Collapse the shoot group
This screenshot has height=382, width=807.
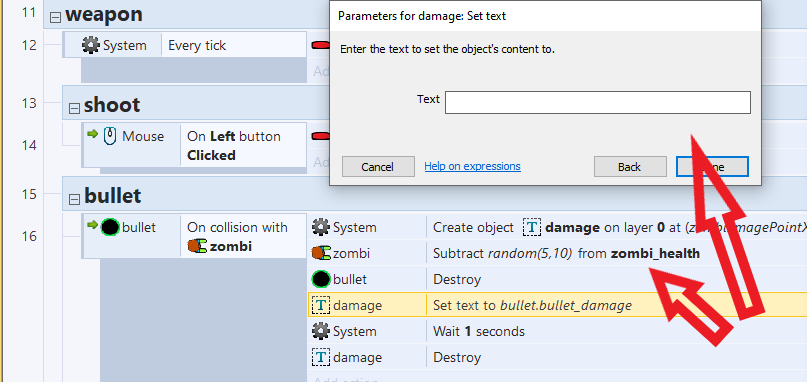[x=74, y=109]
